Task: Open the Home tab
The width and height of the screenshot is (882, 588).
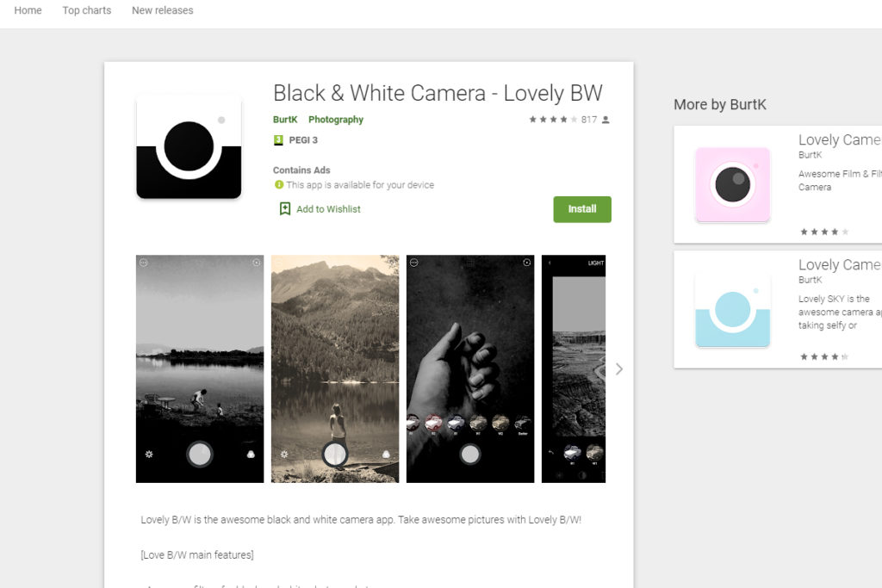Action: (28, 10)
